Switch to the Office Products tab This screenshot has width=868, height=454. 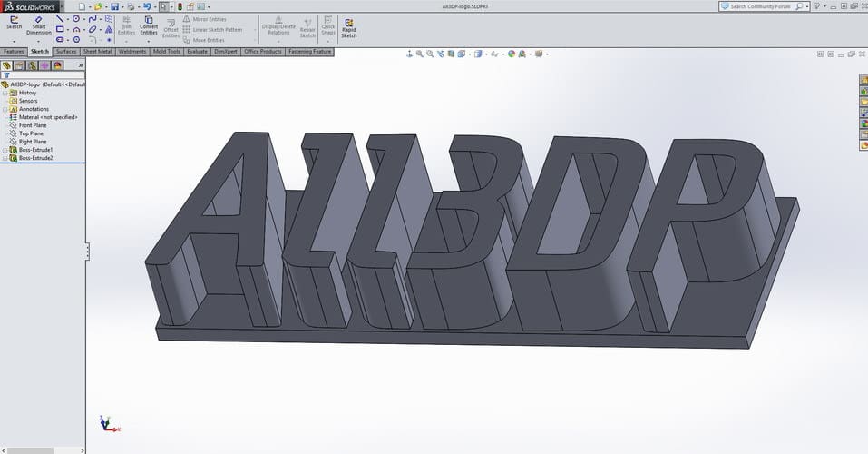(x=263, y=52)
